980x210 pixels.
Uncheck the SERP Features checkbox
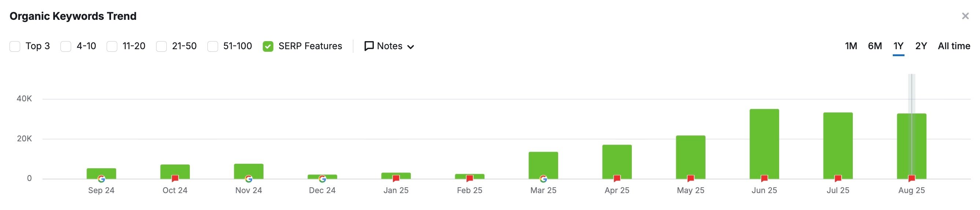268,47
